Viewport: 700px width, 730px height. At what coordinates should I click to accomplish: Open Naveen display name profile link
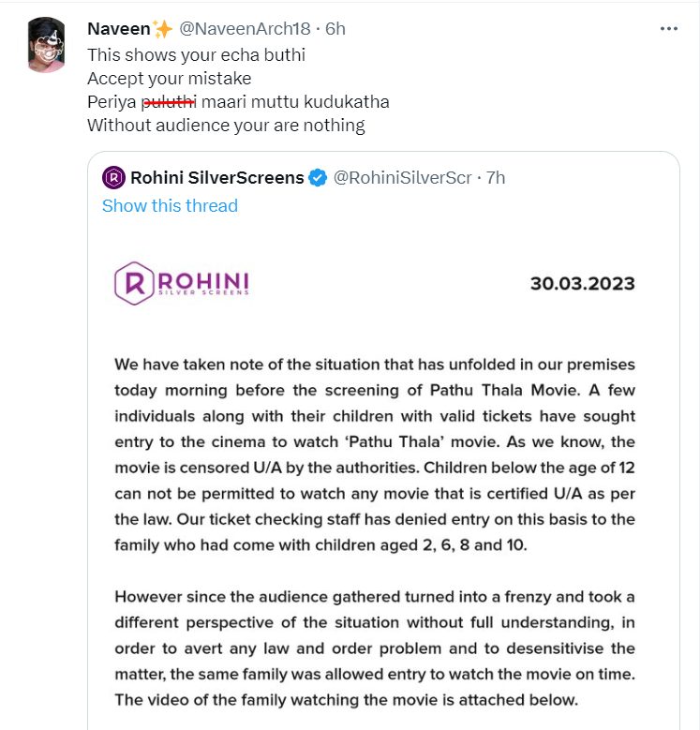[119, 29]
